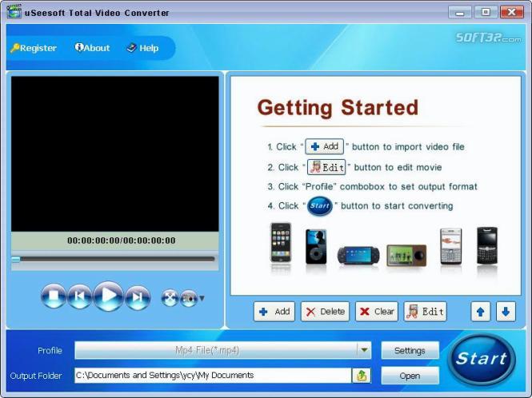
Task: Click the Getting Started heading
Action: (338, 108)
